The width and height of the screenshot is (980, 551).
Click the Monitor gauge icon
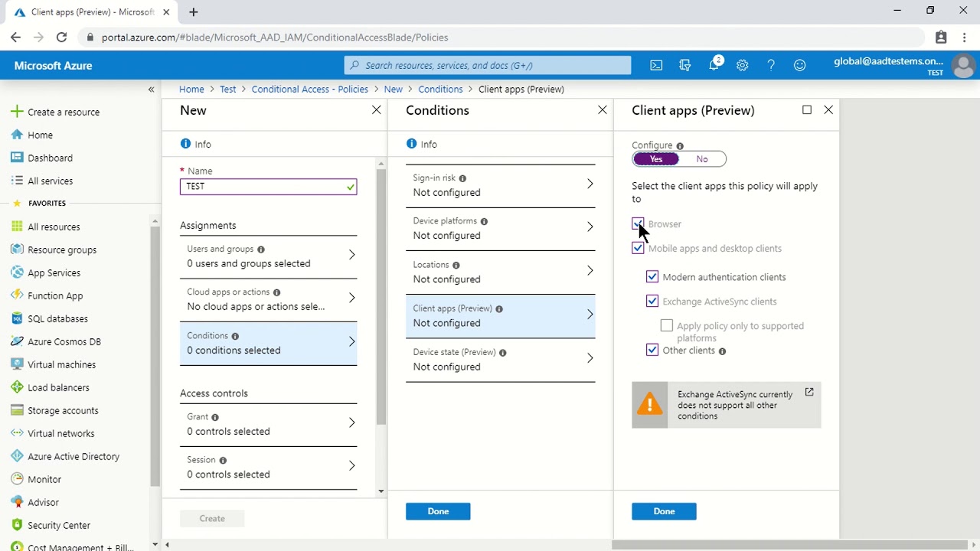click(17, 479)
